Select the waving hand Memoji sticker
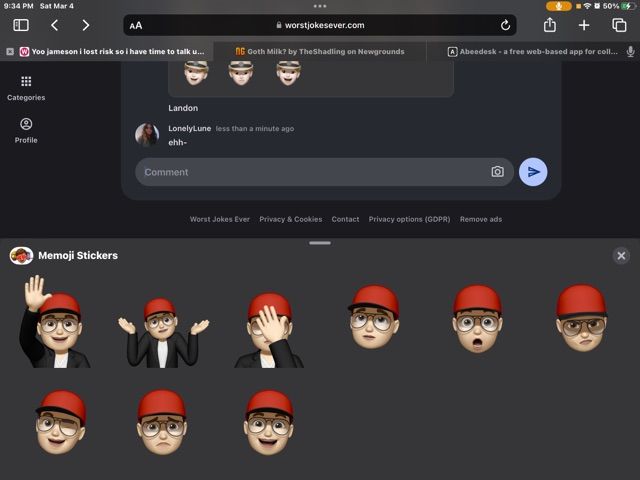The height and width of the screenshot is (480, 640). tap(55, 323)
